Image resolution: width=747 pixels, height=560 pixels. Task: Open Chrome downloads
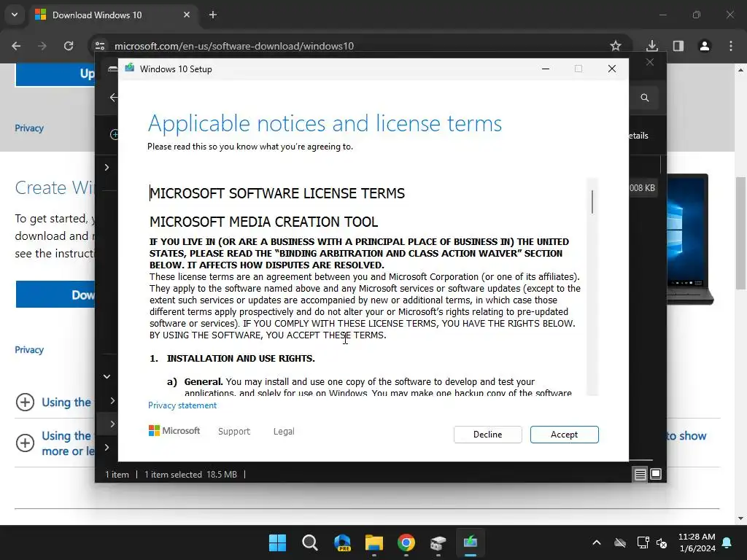click(x=652, y=46)
